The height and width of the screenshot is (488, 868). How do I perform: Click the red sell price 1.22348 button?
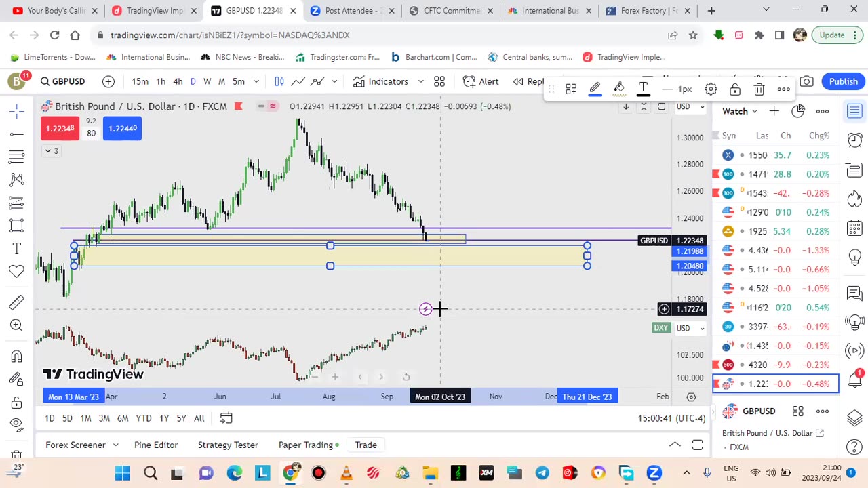point(60,129)
